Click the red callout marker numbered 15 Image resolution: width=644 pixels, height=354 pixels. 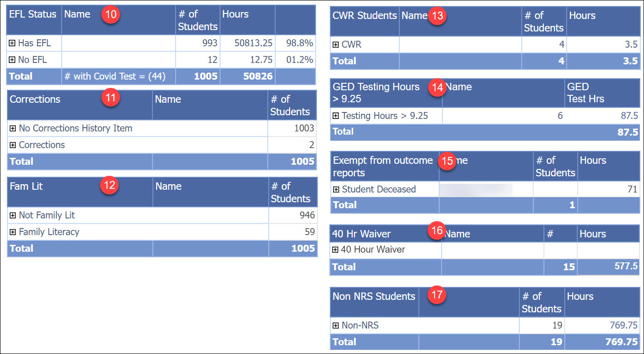[447, 162]
